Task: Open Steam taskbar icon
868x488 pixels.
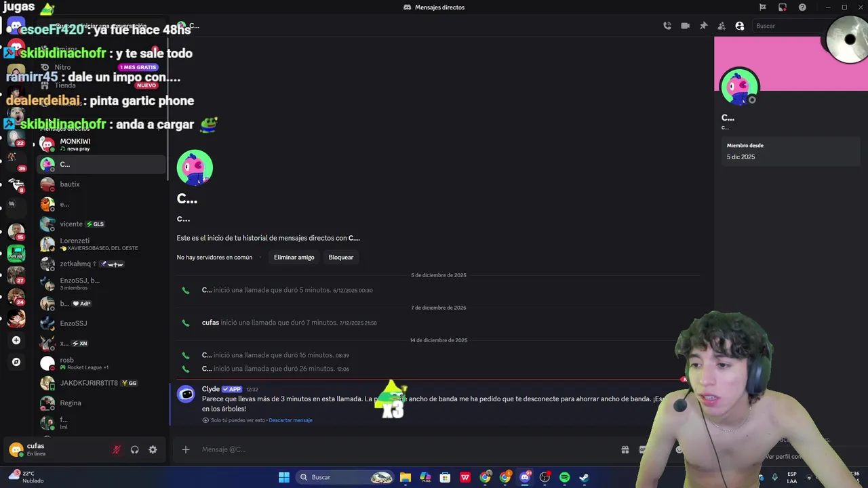Action: pyautogui.click(x=584, y=477)
